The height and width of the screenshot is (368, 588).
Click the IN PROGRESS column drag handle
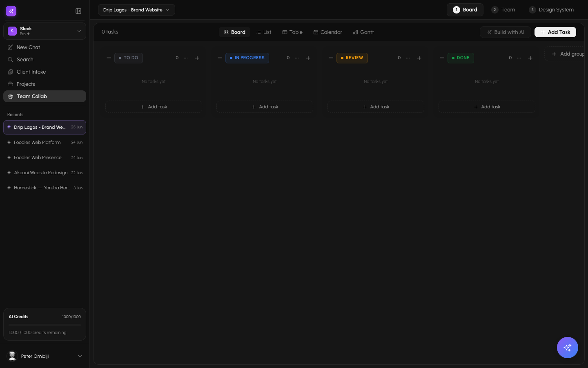click(220, 58)
